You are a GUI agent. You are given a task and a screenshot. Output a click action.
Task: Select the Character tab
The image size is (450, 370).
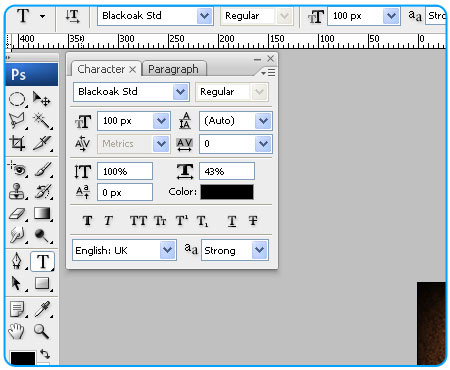pos(101,69)
